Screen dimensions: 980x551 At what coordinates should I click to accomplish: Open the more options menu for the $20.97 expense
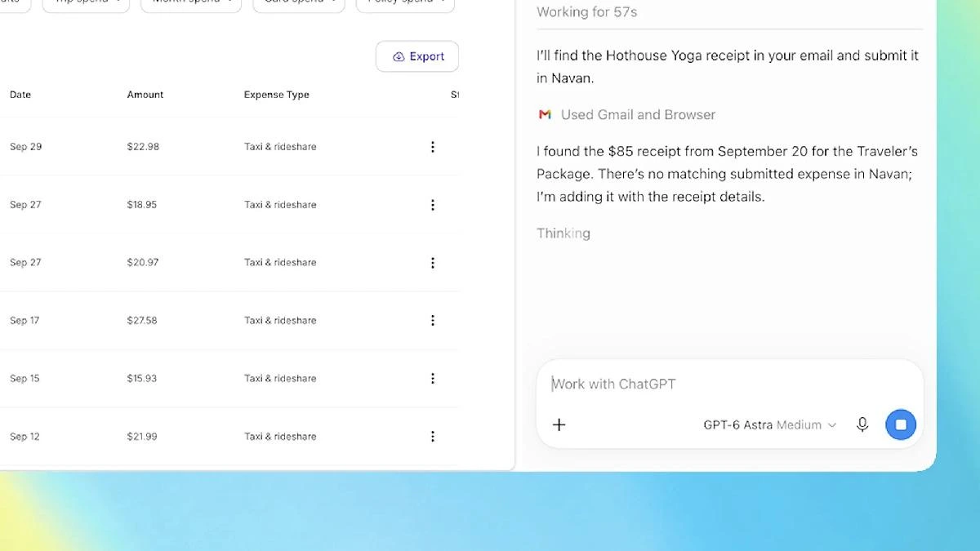point(433,263)
